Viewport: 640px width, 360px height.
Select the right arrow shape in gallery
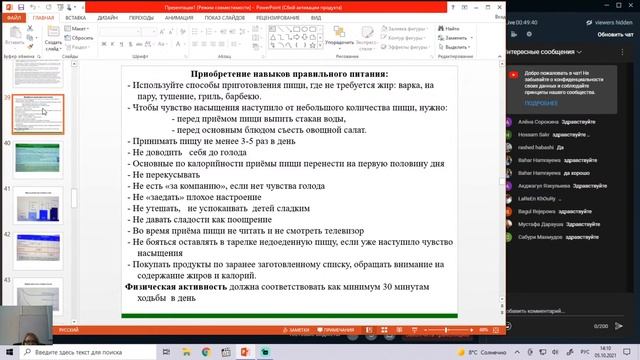[297, 37]
